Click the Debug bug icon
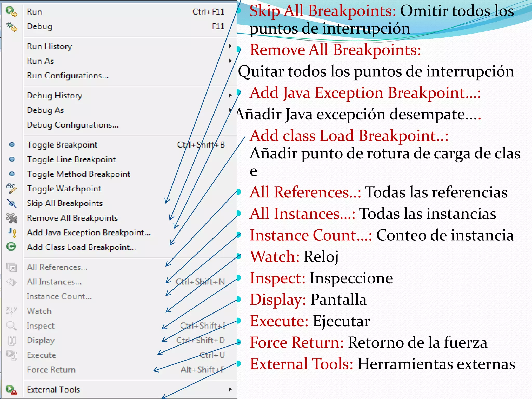Viewport: 532px width, 399px height. [x=12, y=26]
